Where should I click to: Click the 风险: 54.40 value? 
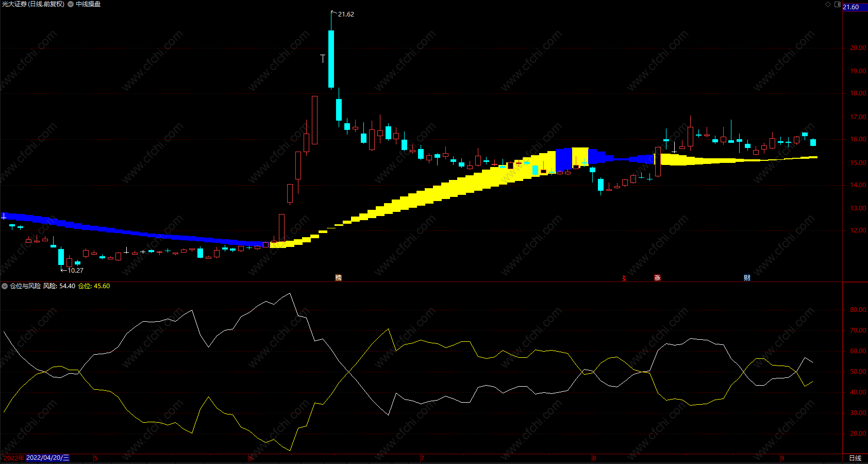coord(59,286)
